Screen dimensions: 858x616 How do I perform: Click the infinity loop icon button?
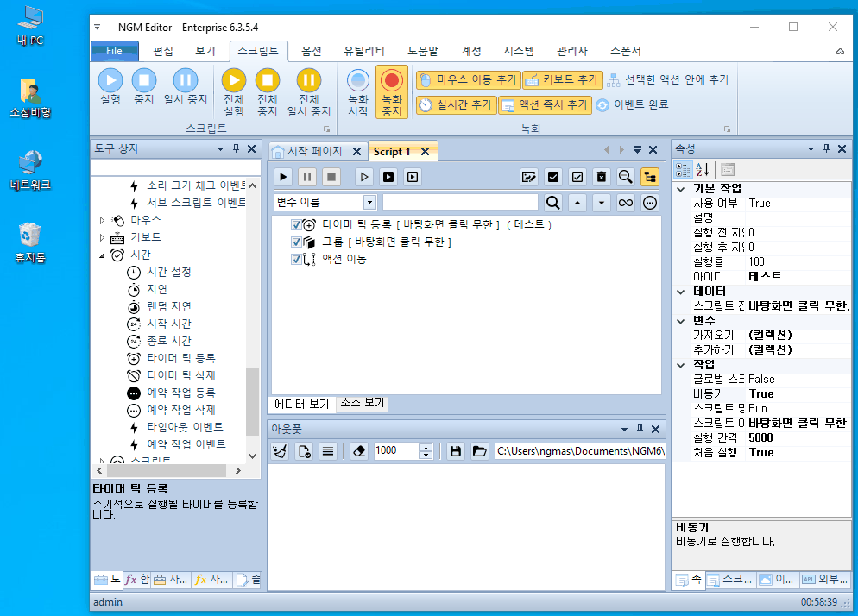coord(626,203)
